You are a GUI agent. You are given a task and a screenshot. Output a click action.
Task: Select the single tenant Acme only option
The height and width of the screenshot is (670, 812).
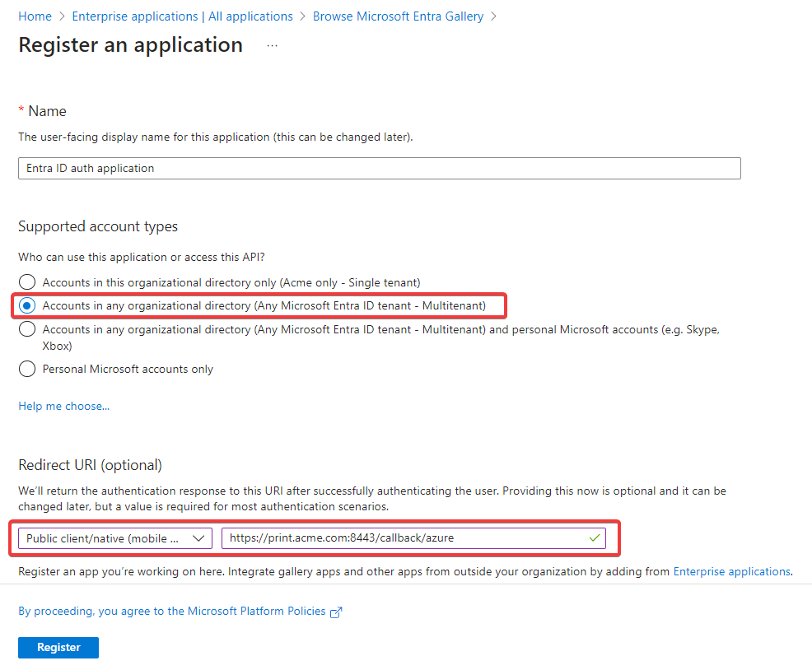(27, 282)
